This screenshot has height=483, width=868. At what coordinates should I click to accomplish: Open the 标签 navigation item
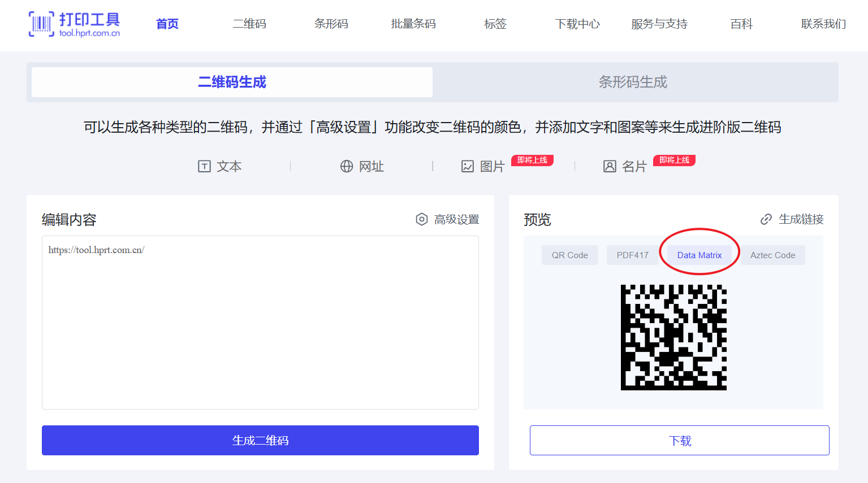click(x=495, y=24)
